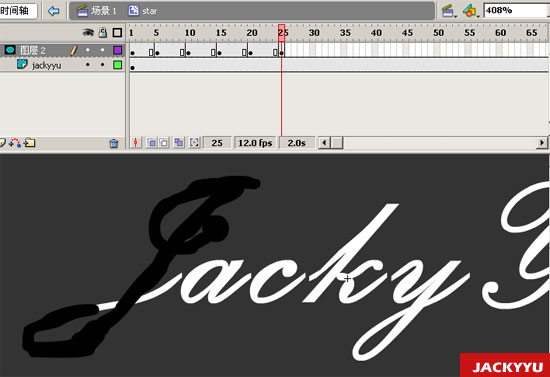
Task: Click the center frame playhead button
Action: [x=136, y=143]
